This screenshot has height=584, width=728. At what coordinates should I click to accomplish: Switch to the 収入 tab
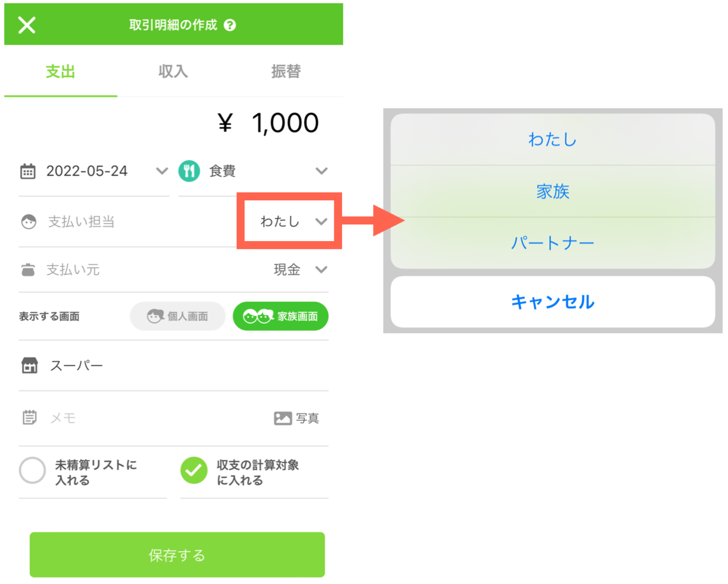tap(173, 72)
